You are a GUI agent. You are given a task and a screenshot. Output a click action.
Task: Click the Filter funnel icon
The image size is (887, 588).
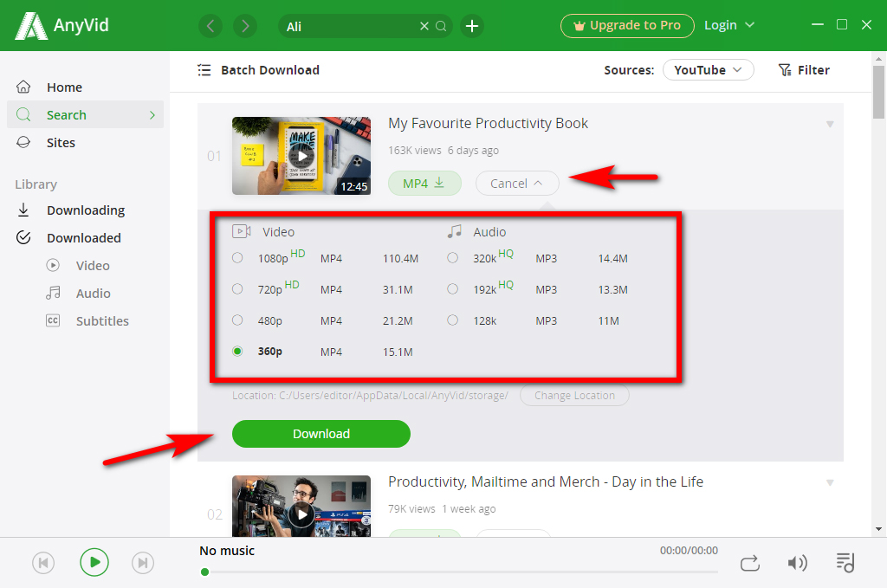[x=785, y=70]
